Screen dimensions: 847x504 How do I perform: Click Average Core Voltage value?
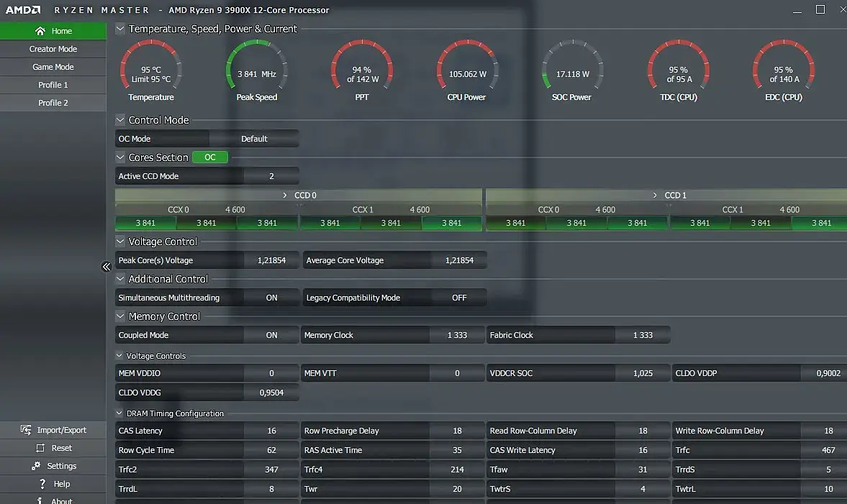[x=459, y=260]
